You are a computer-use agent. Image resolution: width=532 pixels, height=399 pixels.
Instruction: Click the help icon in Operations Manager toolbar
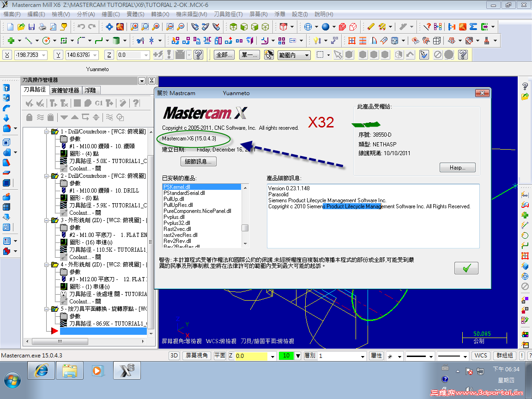point(136,103)
